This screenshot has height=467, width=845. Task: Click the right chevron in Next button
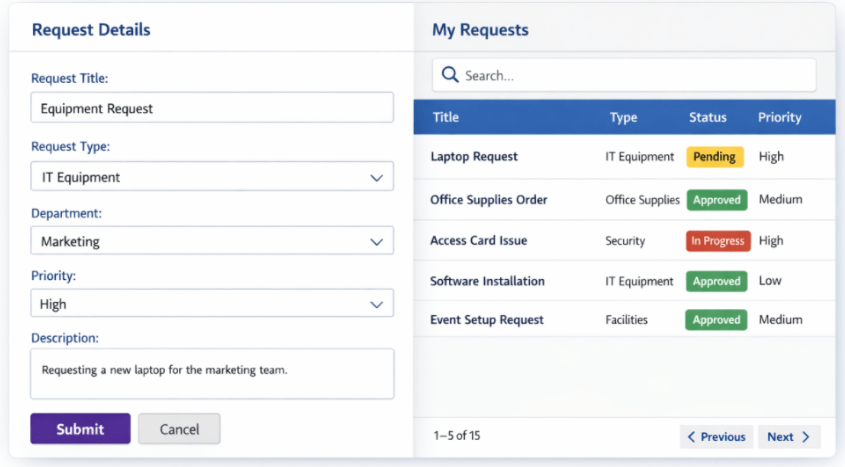[806, 437]
